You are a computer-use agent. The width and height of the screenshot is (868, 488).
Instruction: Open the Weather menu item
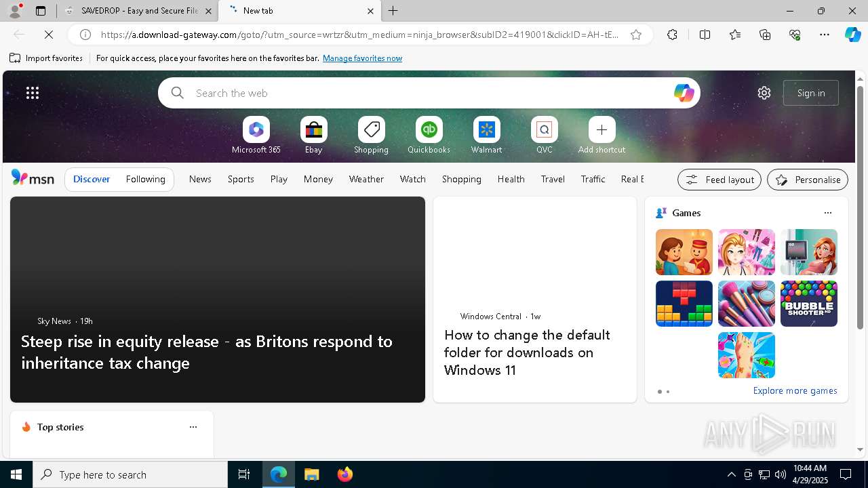point(366,179)
